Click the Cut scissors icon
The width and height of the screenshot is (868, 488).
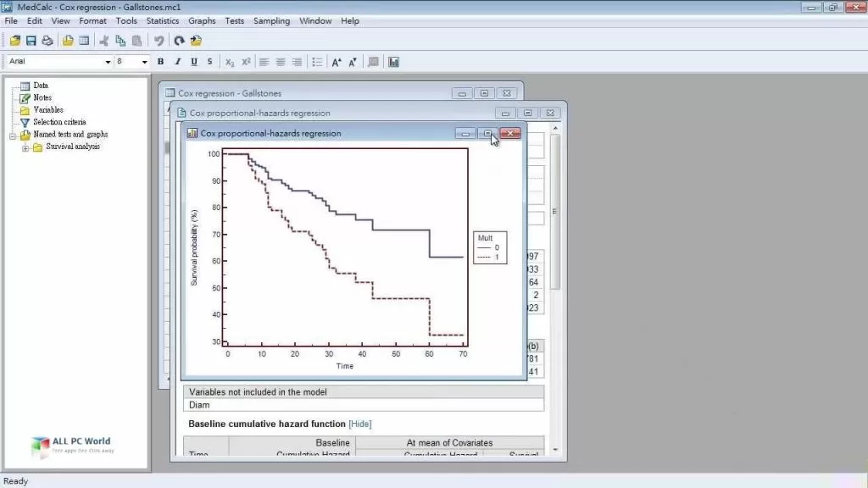click(x=103, y=41)
